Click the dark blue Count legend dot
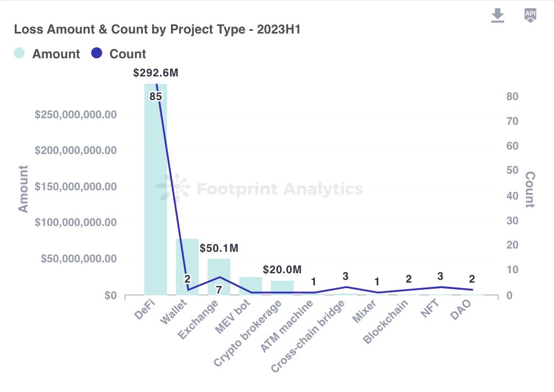 [x=97, y=53]
